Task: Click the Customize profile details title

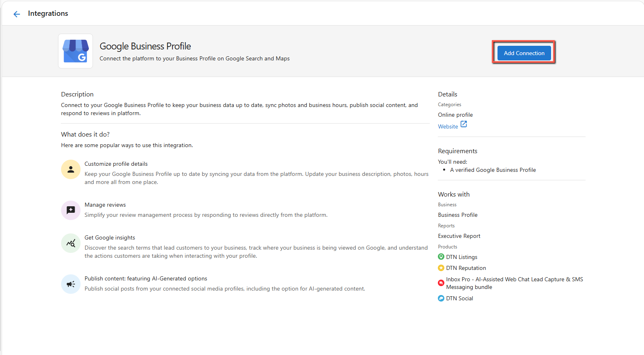Action: 116,164
